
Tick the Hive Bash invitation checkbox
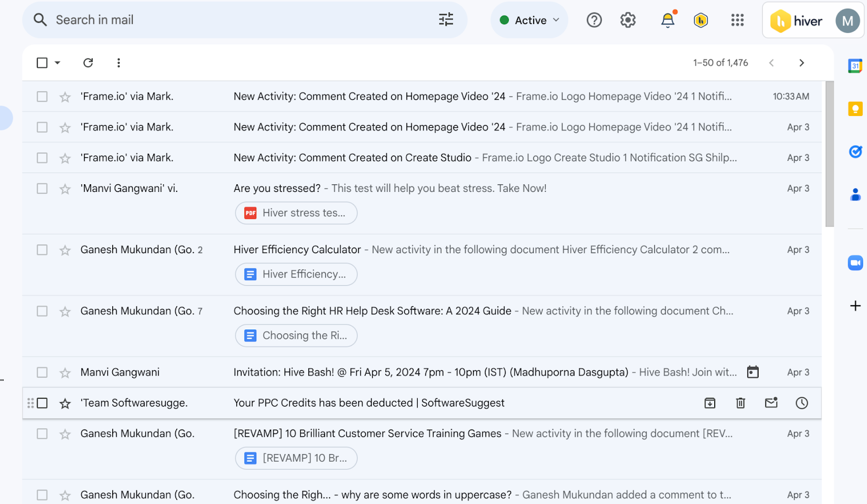[x=42, y=372]
